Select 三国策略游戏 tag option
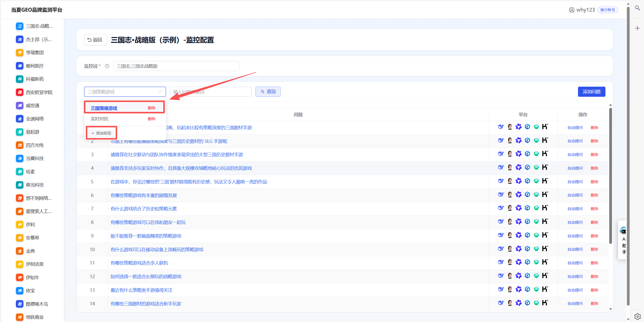 click(x=104, y=108)
